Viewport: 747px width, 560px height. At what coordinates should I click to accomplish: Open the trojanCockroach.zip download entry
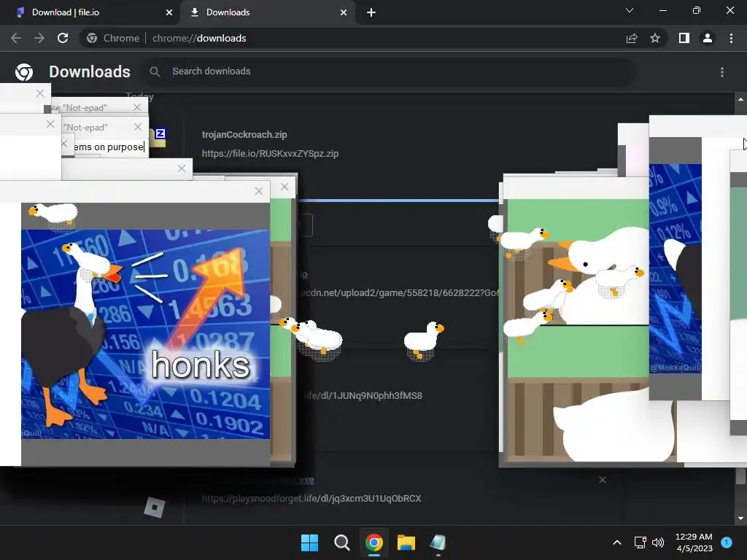[244, 135]
